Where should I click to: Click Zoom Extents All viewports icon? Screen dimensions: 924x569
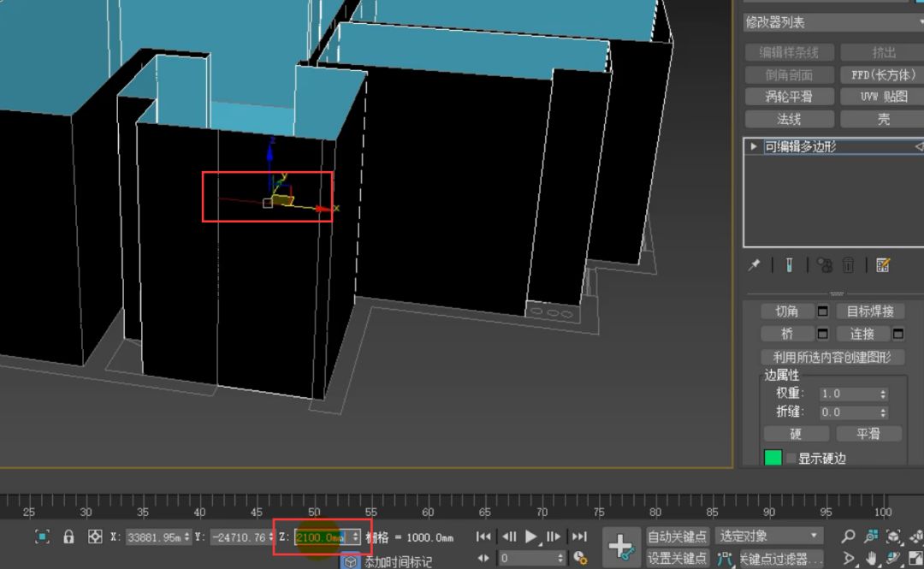click(915, 536)
